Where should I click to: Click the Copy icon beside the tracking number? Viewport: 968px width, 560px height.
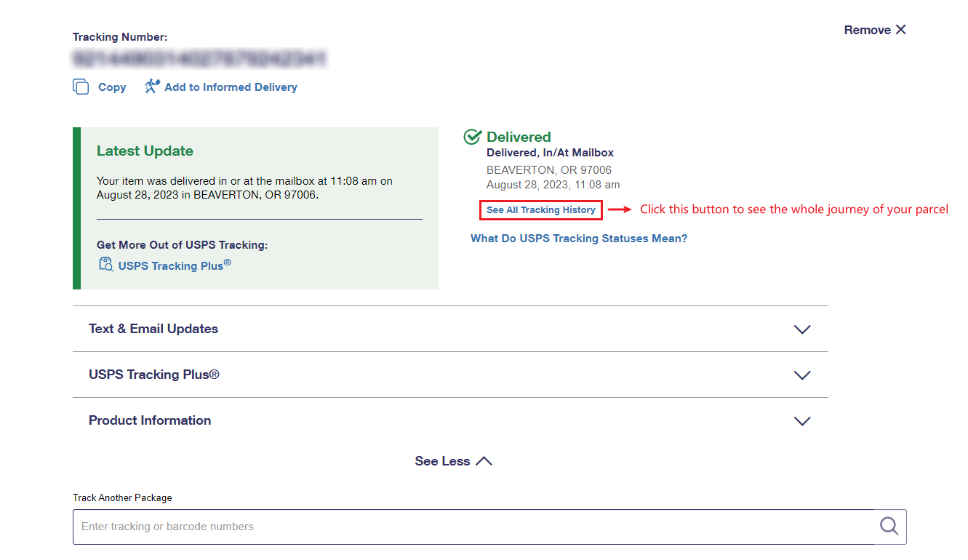point(81,87)
